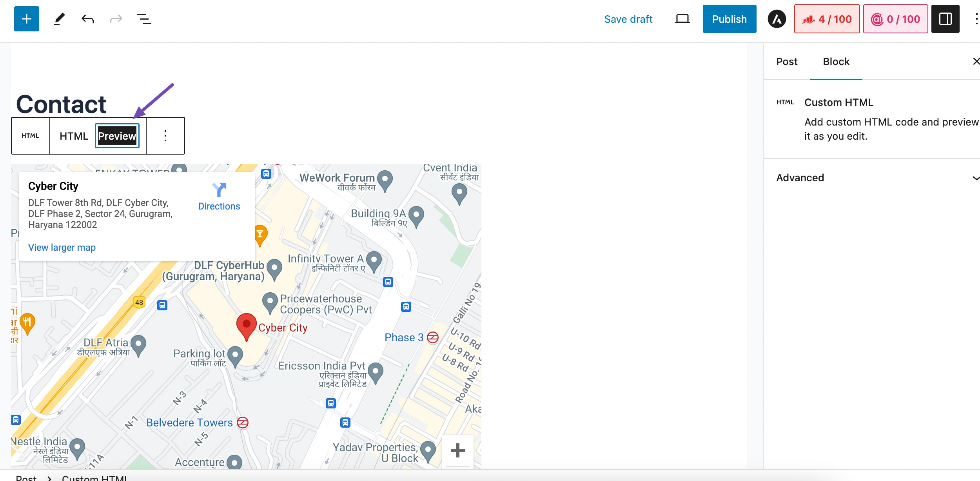Save draft of the post
Viewport: 980px width, 481px height.
pos(628,19)
